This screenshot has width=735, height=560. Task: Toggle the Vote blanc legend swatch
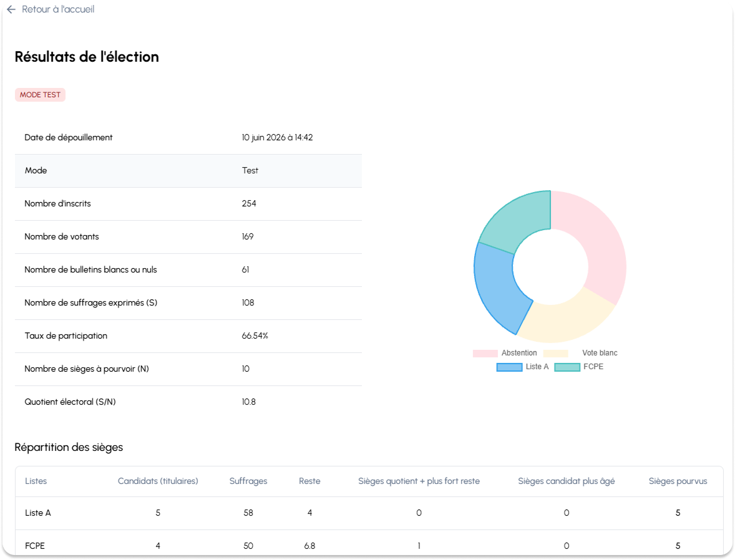tap(555, 354)
